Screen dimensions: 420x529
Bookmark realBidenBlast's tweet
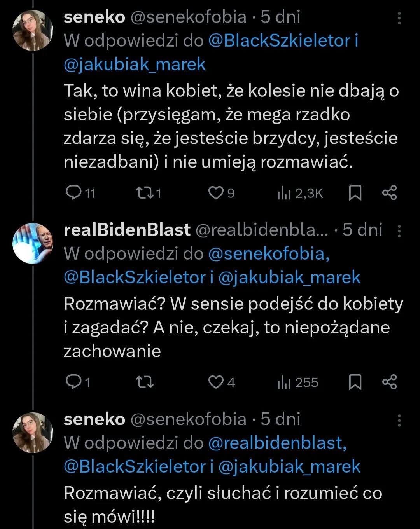pyautogui.click(x=355, y=382)
